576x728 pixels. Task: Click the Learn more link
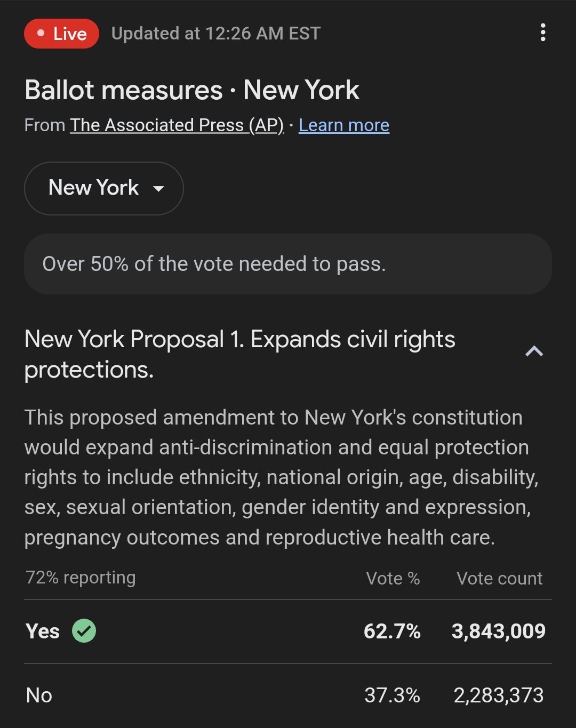(344, 125)
